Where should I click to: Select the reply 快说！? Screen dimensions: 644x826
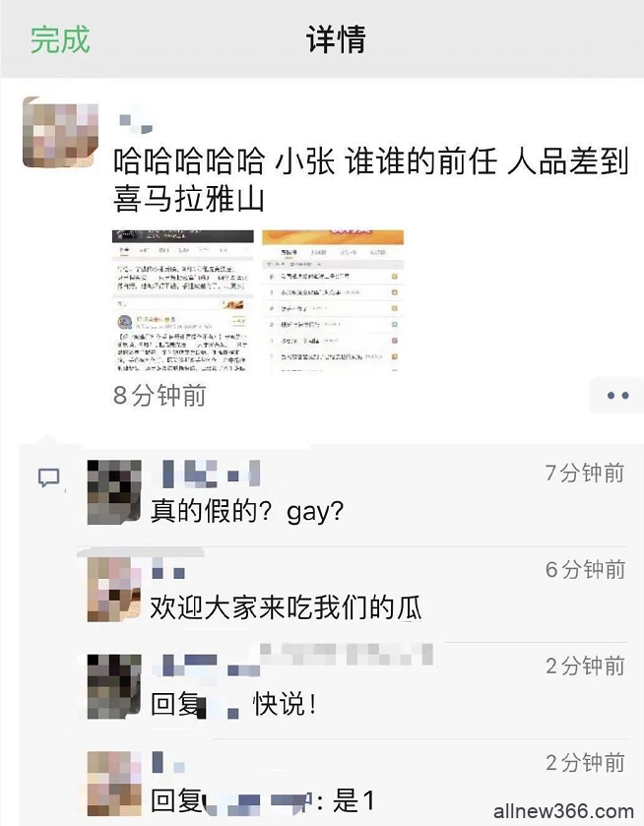pos(234,704)
